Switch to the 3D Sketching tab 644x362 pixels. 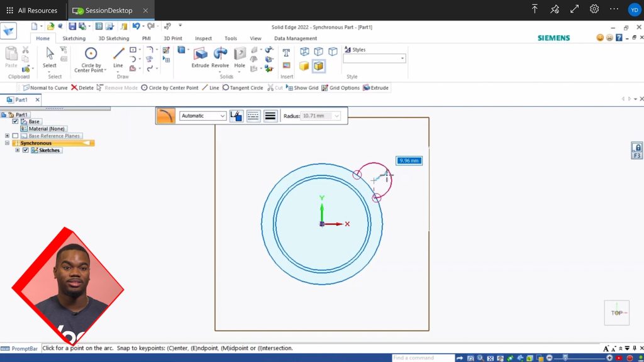point(114,38)
